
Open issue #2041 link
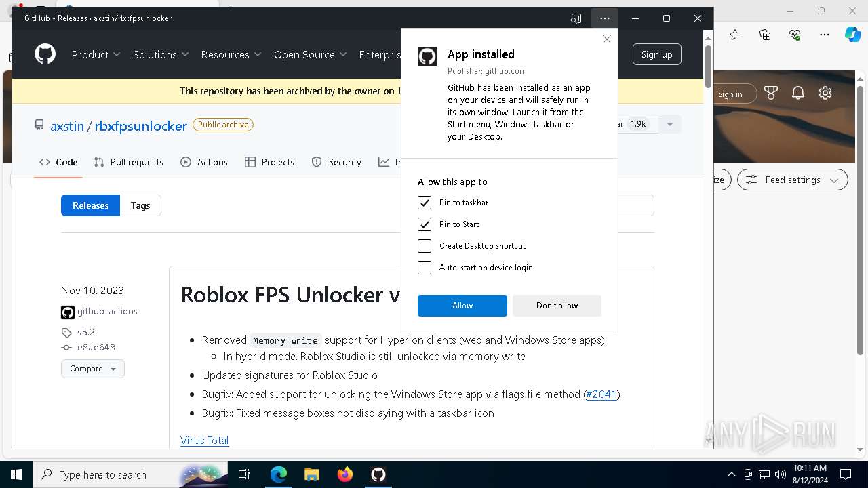(x=601, y=394)
